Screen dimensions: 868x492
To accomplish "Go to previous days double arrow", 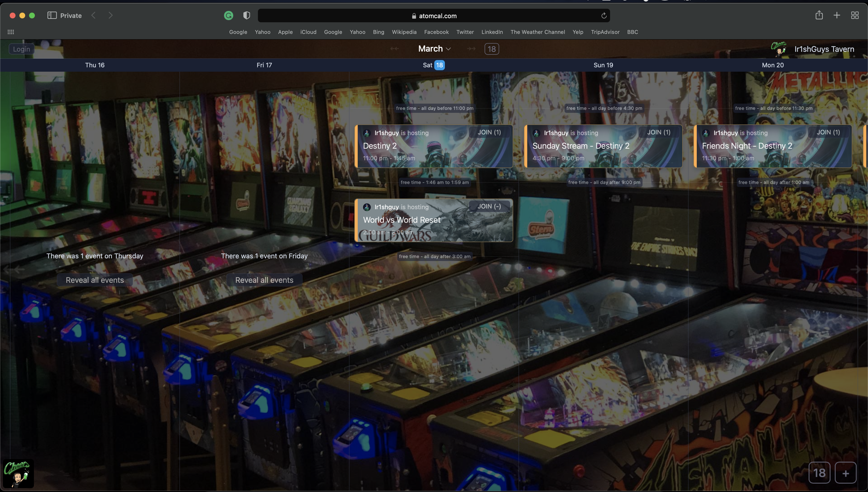I will click(395, 49).
